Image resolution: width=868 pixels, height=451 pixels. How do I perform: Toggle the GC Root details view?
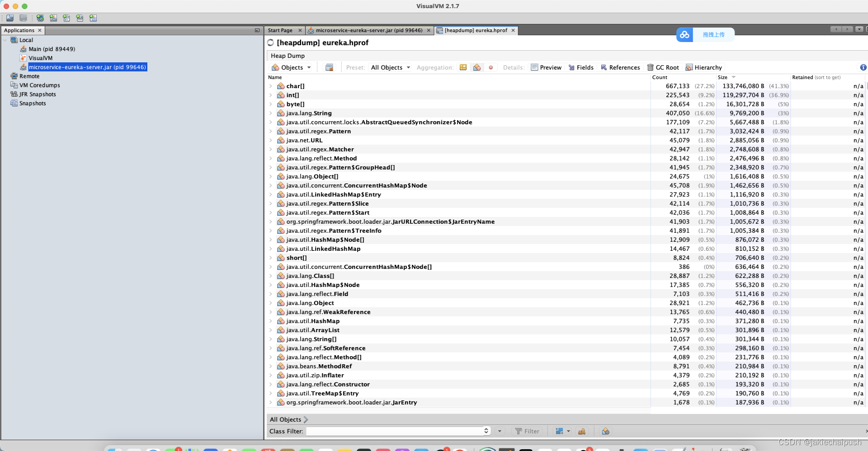pos(663,67)
